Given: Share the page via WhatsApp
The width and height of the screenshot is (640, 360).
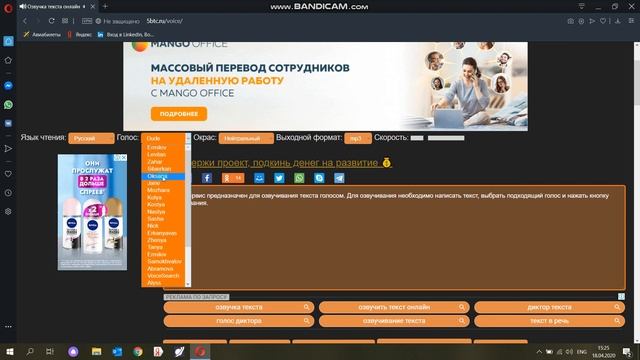Looking at the screenshot, I should (299, 178).
